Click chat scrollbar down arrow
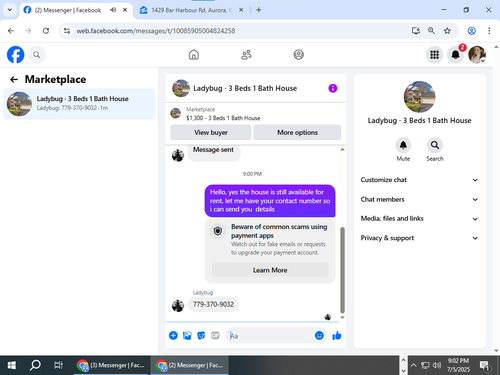Image resolution: width=500 pixels, height=375 pixels. coord(342,317)
